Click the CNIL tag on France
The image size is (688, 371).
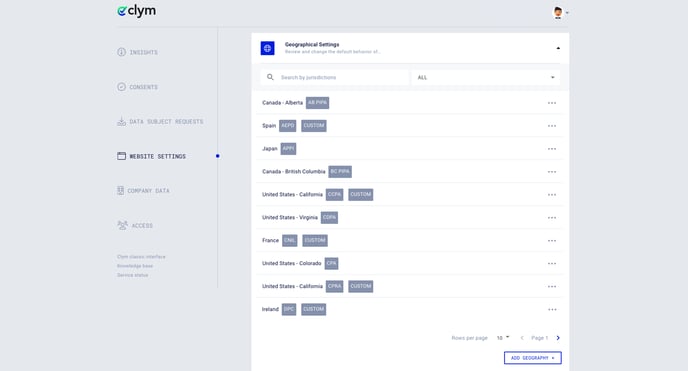point(290,240)
